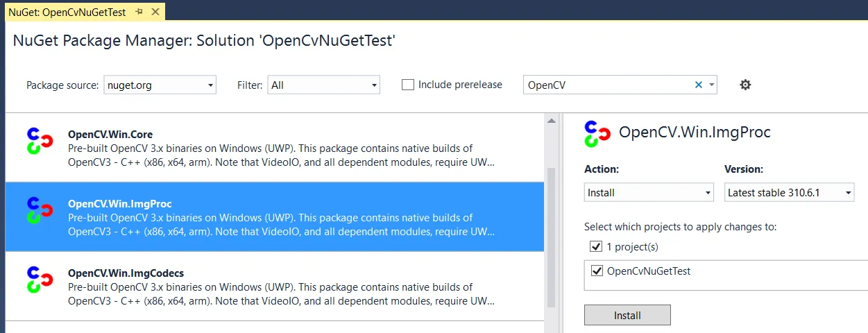This screenshot has height=333, width=868.
Task: Uncheck the OpenCvNuGetTest project checkbox
Action: click(x=597, y=271)
